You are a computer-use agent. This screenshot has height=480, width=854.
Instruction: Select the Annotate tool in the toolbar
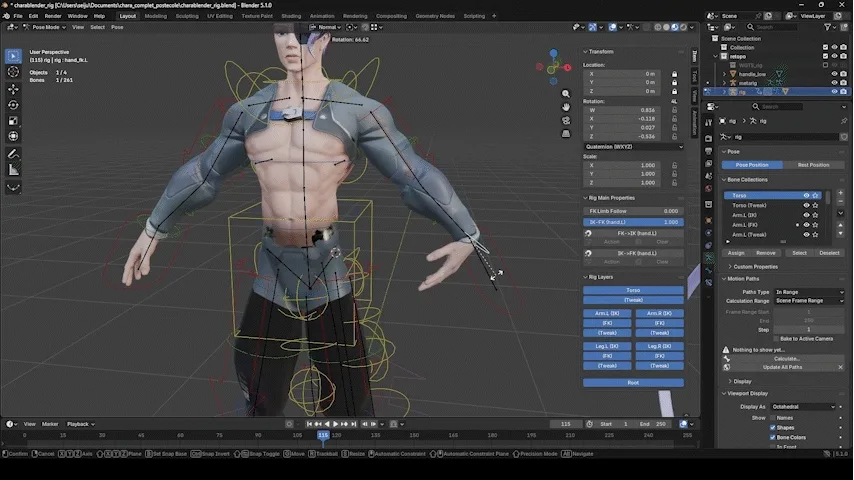13,154
